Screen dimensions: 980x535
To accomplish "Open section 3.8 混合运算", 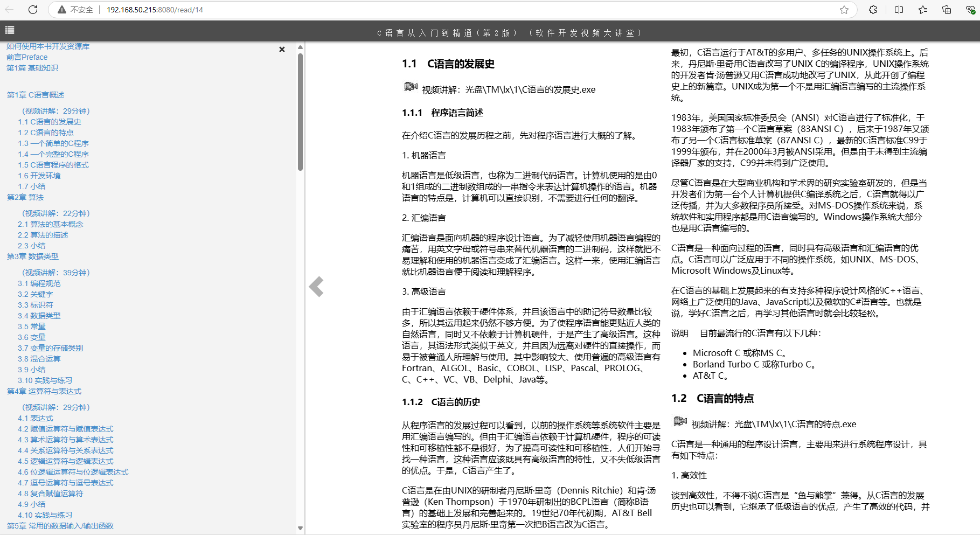I will coord(39,359).
